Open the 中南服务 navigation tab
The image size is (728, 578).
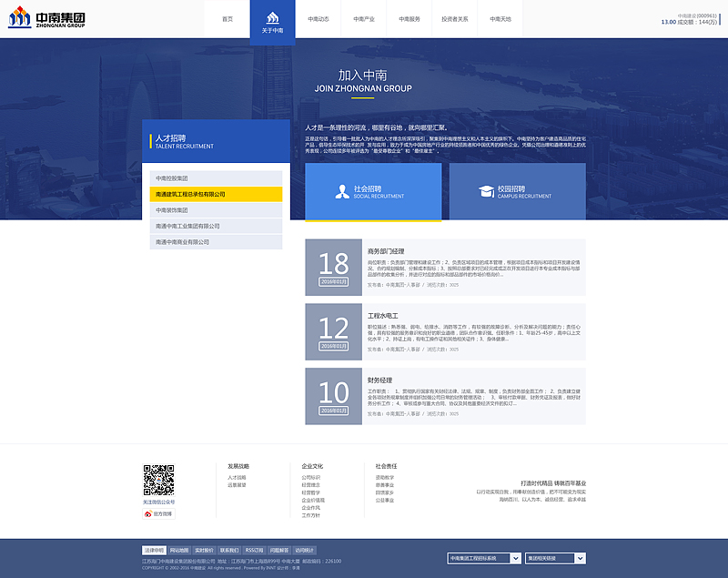[x=409, y=19]
